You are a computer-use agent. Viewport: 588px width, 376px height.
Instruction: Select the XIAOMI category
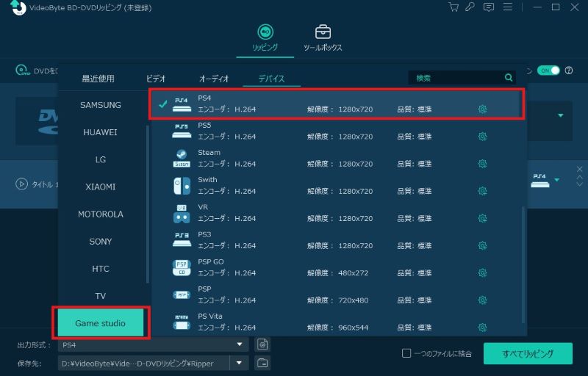[101, 187]
